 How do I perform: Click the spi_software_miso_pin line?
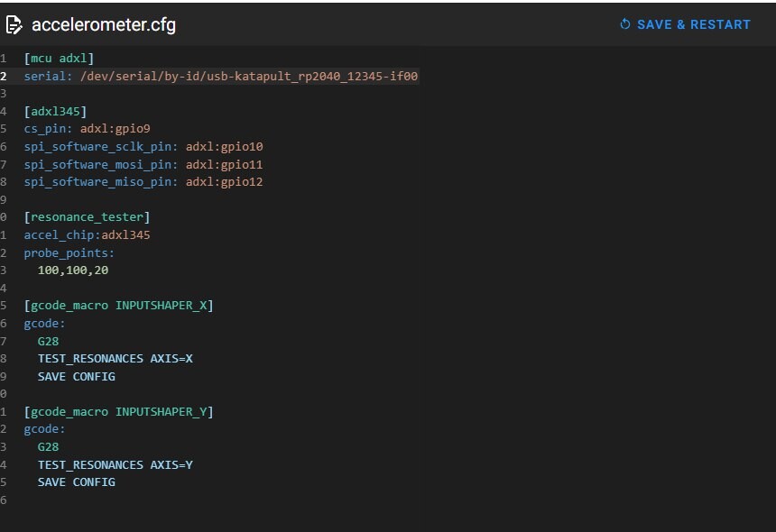(x=143, y=182)
